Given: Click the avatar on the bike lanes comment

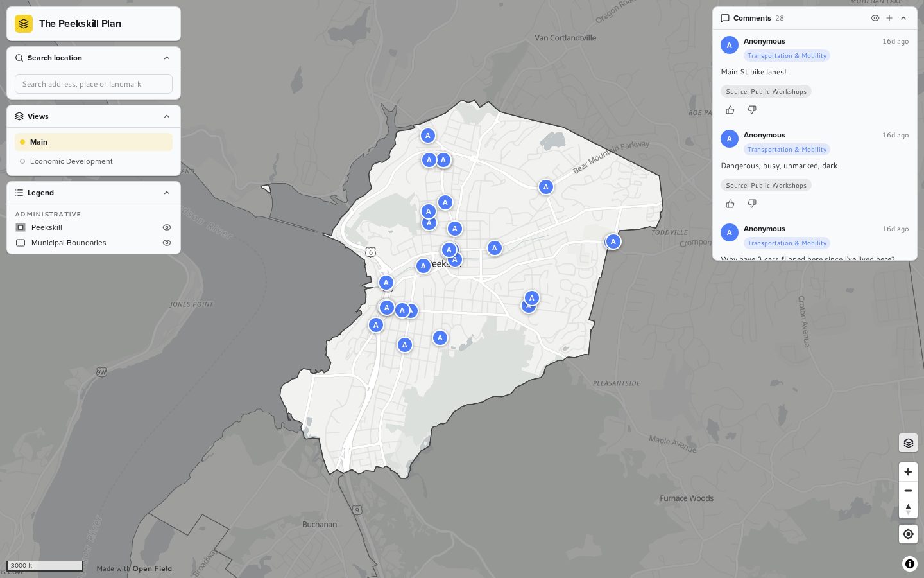Looking at the screenshot, I should point(730,45).
